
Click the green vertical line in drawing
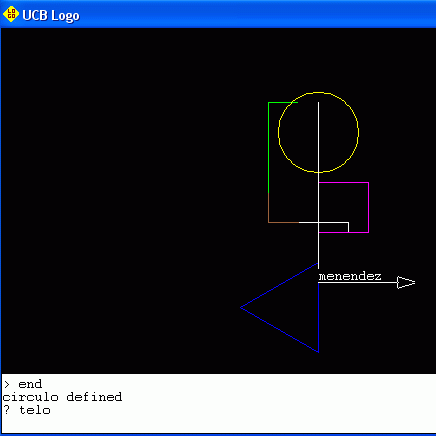tap(268, 147)
